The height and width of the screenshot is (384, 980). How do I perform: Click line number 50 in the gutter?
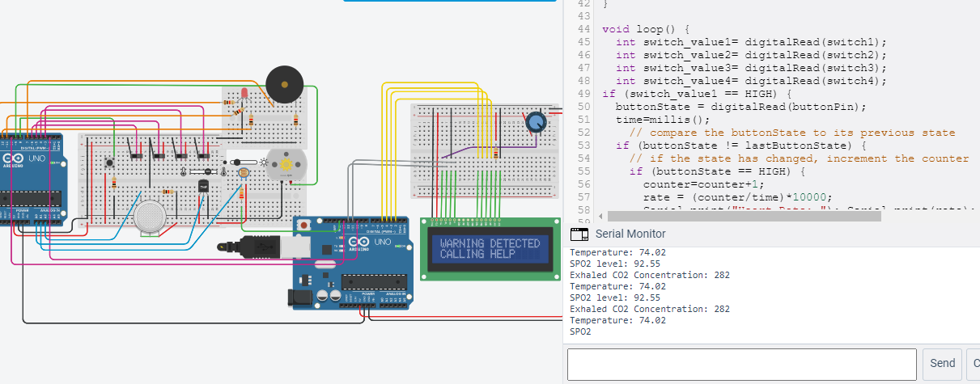(x=585, y=107)
